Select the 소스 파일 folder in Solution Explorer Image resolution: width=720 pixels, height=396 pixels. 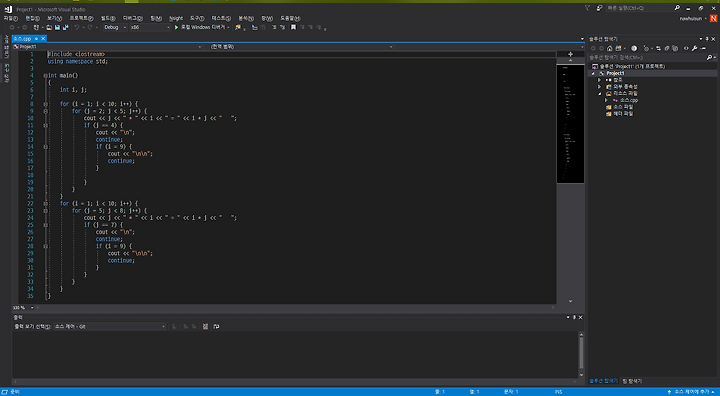pos(623,107)
